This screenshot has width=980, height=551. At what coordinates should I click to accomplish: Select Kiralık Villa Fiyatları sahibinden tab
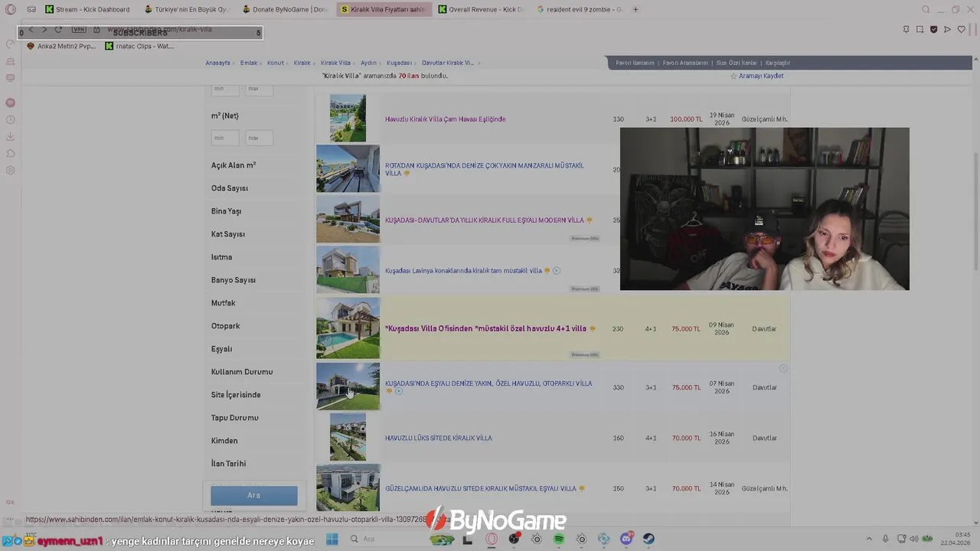click(383, 9)
